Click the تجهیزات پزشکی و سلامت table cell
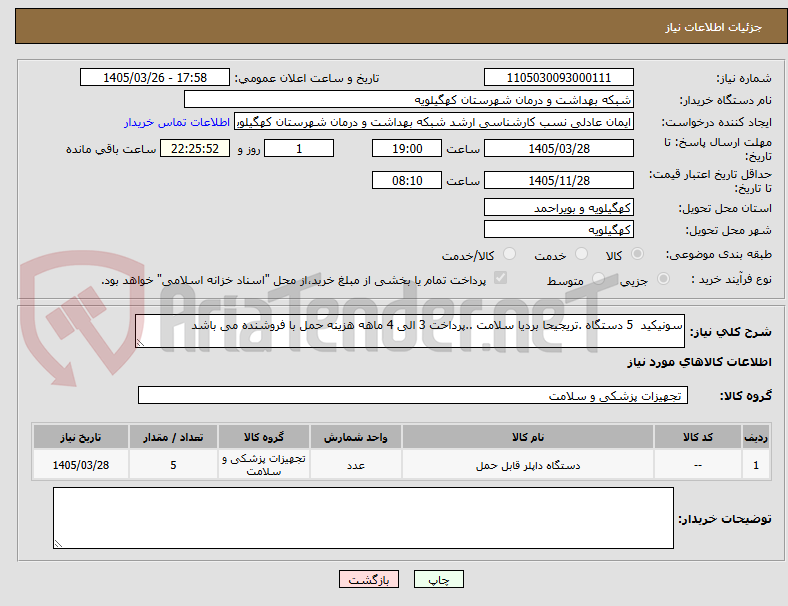The width and height of the screenshot is (788, 606). click(x=263, y=464)
